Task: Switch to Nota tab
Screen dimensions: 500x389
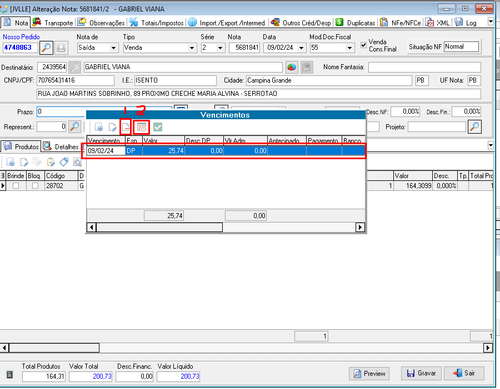Action: point(16,23)
